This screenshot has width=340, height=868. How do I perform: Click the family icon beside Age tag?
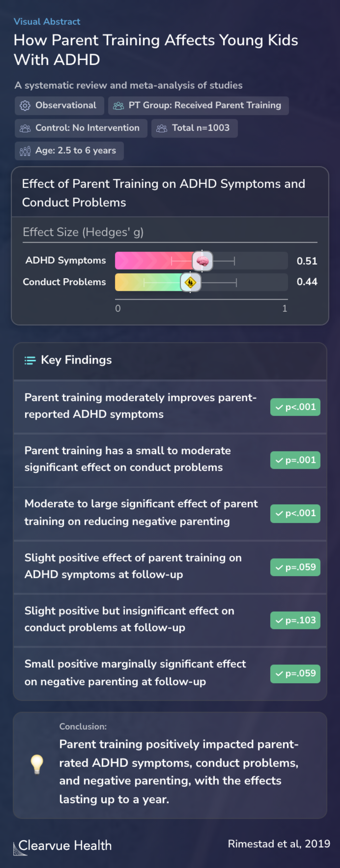[25, 151]
